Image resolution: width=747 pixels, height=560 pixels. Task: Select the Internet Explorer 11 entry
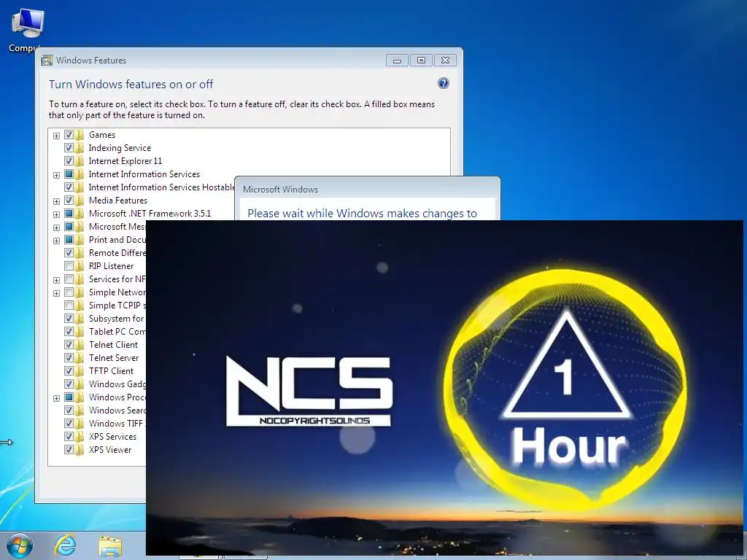(x=125, y=161)
